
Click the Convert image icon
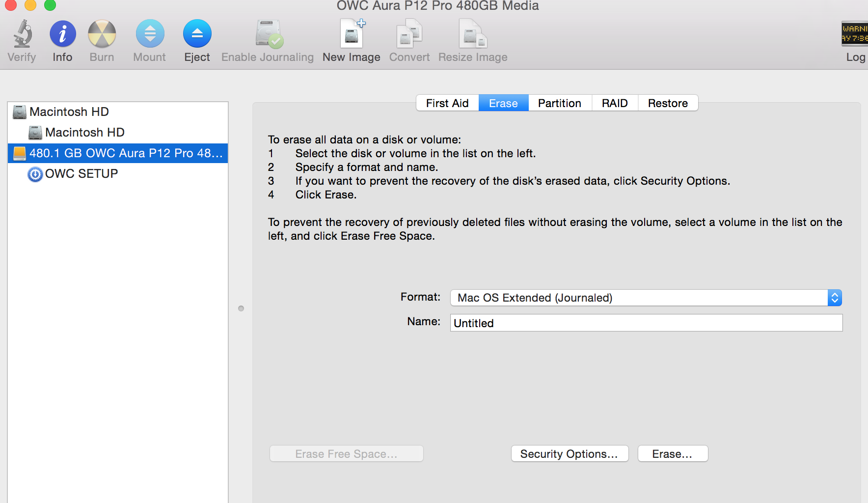pos(409,33)
